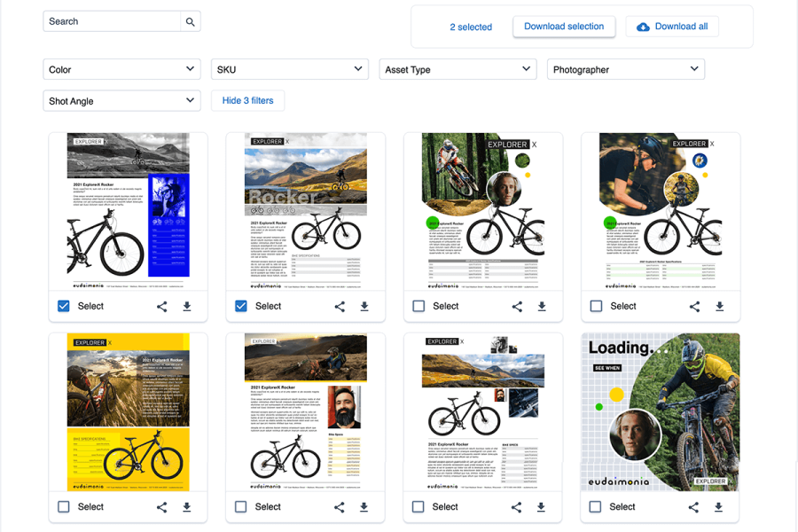Share the yellow-themed brochure asset
The image size is (798, 532).
point(162,507)
